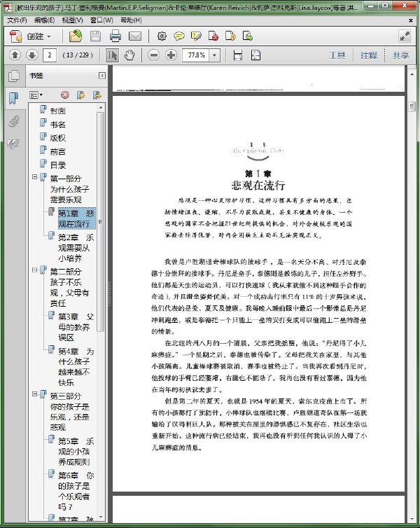Delete the selected bookmark with the red X icon
Image resolution: width=420 pixels, height=528 pixels.
point(64,95)
